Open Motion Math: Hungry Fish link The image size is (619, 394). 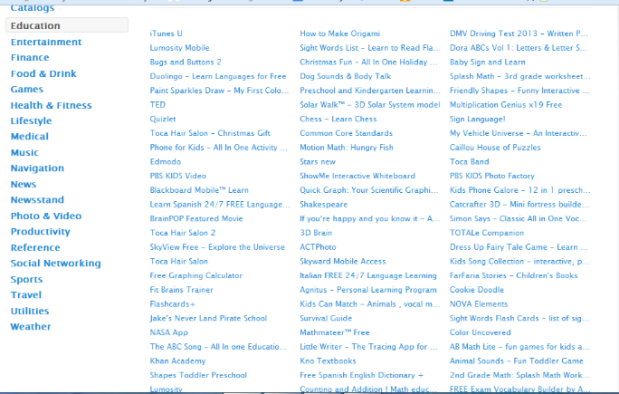tap(346, 147)
